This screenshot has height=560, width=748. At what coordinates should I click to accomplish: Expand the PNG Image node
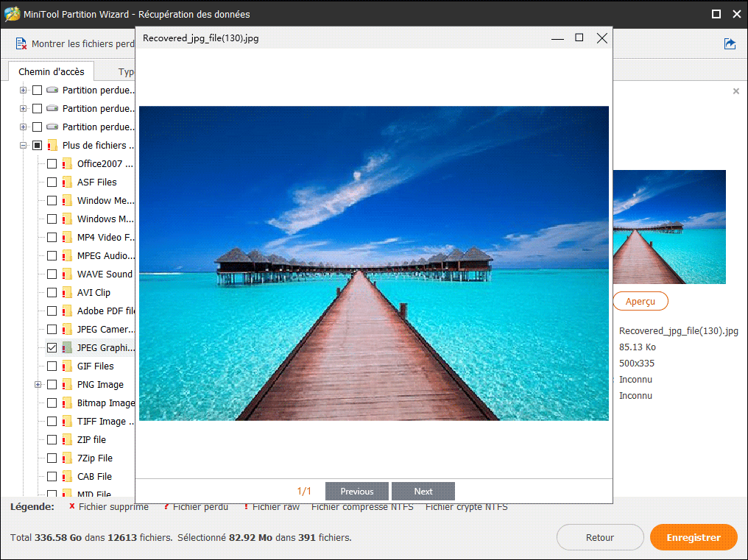click(x=38, y=384)
